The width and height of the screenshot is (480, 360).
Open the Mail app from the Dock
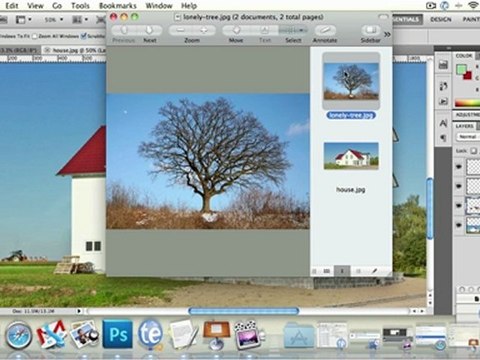tap(51, 334)
